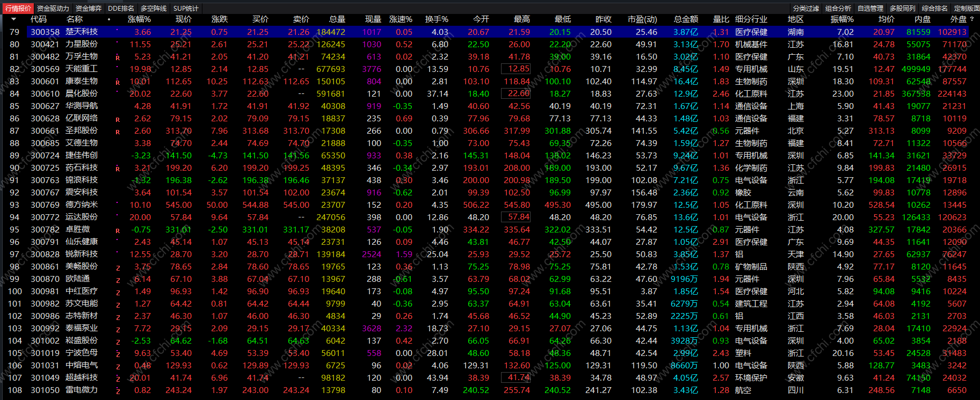Click the Z marker on 欧陆通 row
Viewport: 980px width, 400px height.
(118, 280)
